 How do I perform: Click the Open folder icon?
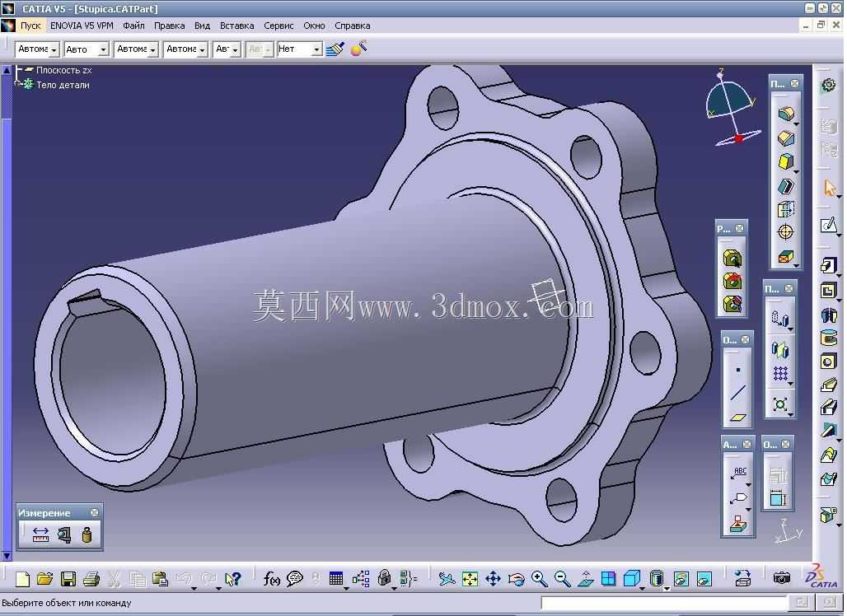[44, 579]
